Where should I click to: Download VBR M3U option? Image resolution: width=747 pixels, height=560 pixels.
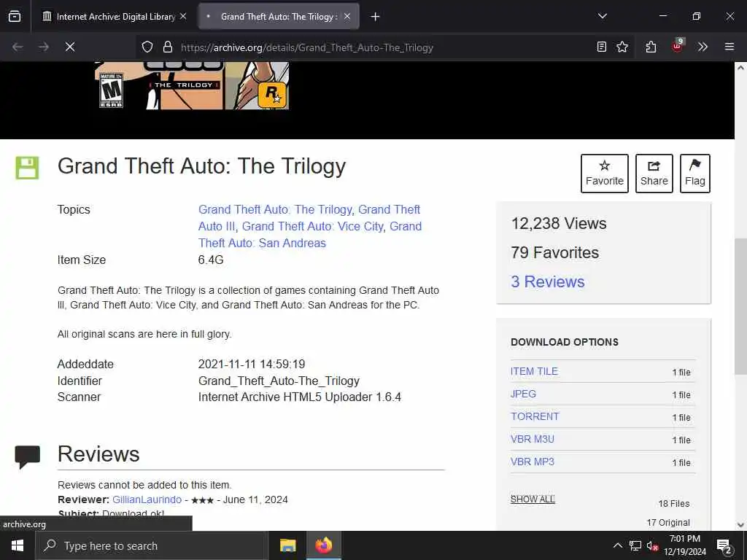[x=532, y=439]
